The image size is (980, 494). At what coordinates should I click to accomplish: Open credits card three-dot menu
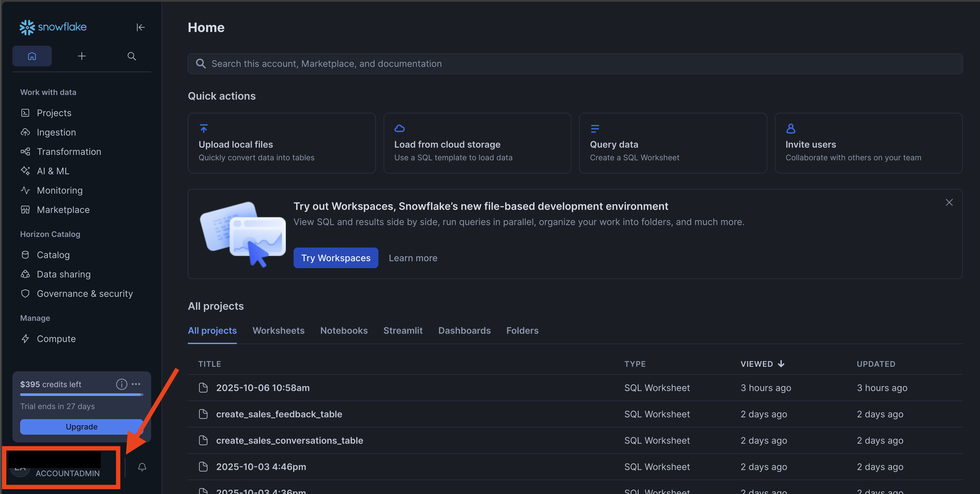point(136,384)
